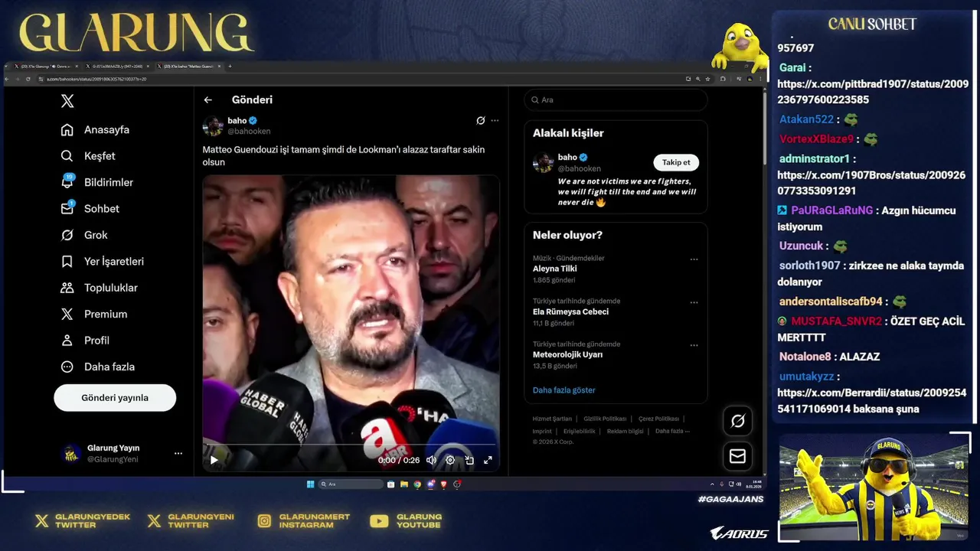Open Çerez Politikası footer link
Image resolution: width=980 pixels, height=551 pixels.
point(658,419)
